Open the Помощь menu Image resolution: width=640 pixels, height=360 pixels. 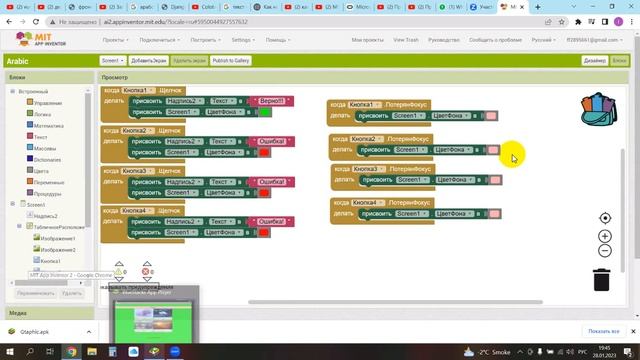[278, 40]
